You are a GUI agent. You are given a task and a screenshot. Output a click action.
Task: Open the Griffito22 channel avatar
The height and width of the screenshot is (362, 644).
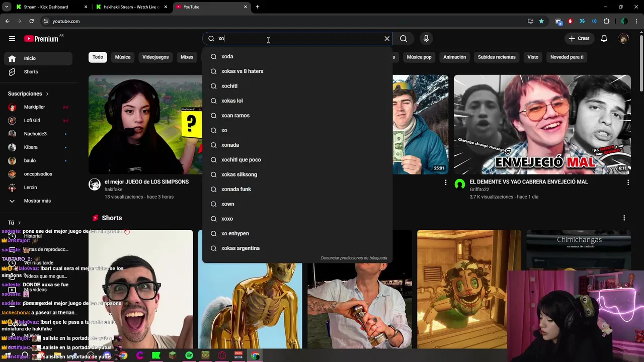pyautogui.click(x=460, y=185)
